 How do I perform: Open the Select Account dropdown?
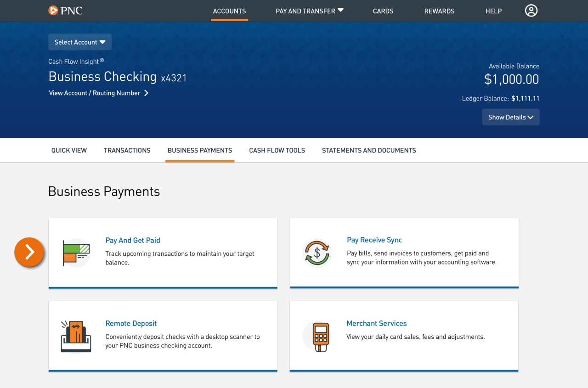[79, 42]
